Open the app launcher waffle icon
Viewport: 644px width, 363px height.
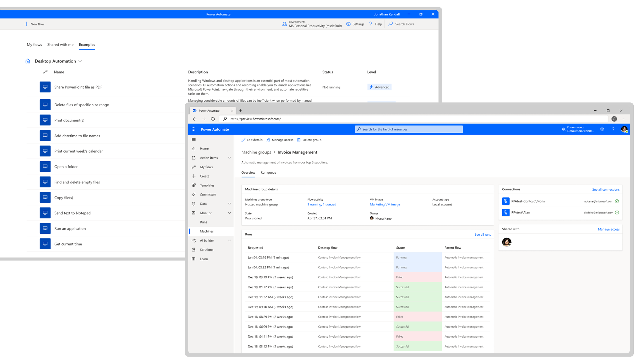pyautogui.click(x=193, y=129)
